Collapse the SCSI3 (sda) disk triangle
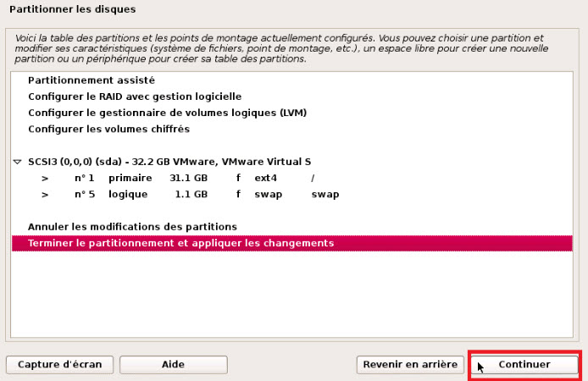 coord(17,162)
